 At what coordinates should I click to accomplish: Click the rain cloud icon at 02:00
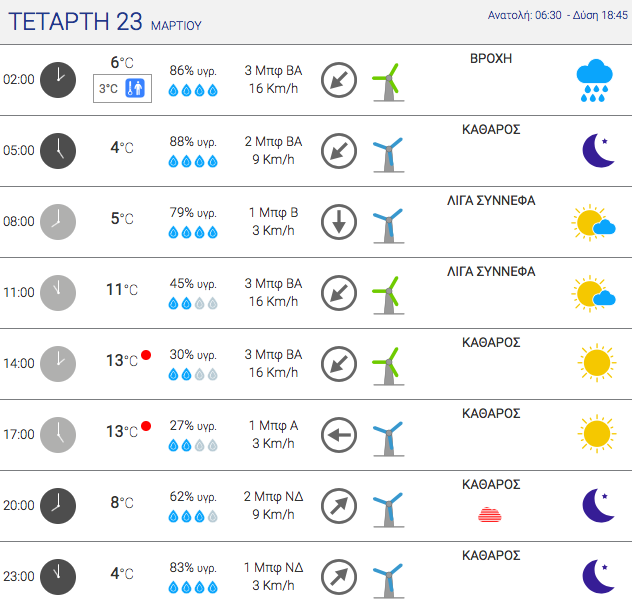[x=595, y=80]
